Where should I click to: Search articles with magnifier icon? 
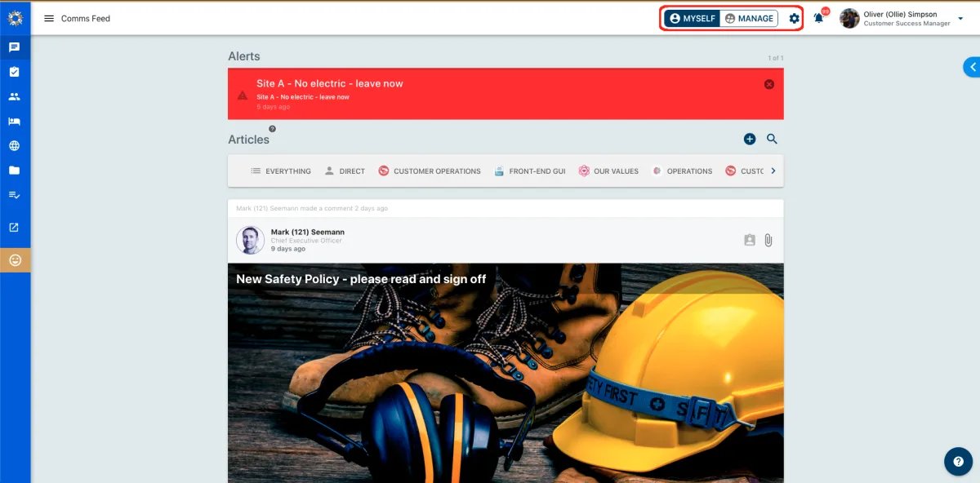pyautogui.click(x=772, y=140)
